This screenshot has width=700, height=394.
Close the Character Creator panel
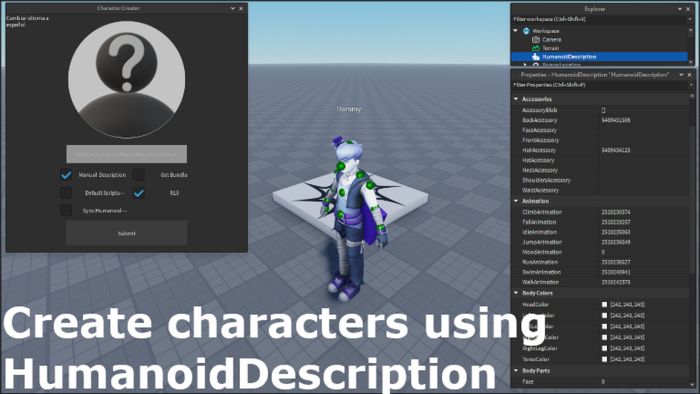241,8
